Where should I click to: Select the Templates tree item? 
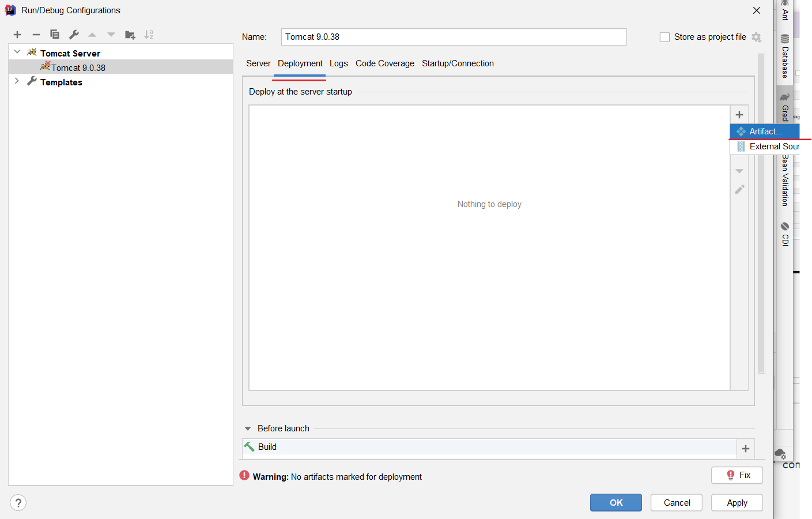[61, 82]
